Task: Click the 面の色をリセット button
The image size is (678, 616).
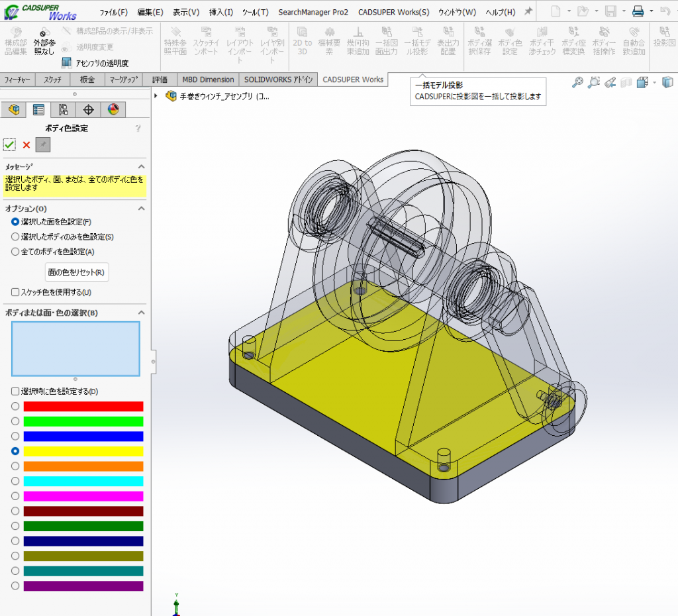Action: pyautogui.click(x=76, y=272)
